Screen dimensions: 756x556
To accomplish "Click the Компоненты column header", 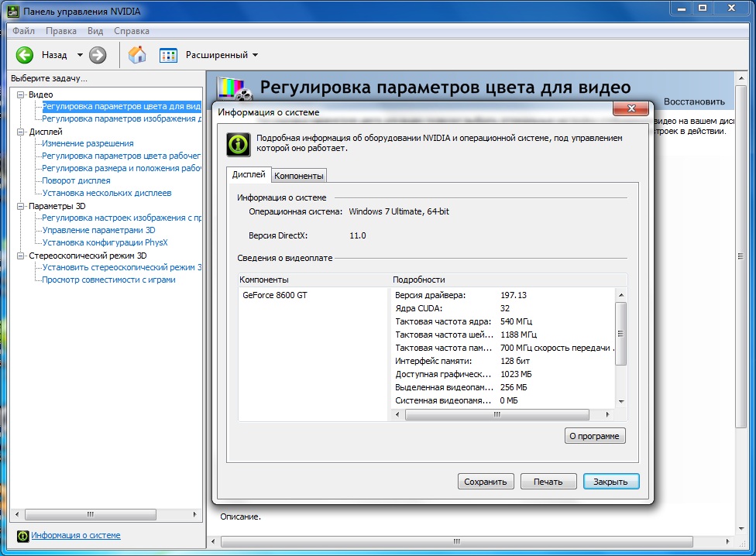I will tap(314, 280).
